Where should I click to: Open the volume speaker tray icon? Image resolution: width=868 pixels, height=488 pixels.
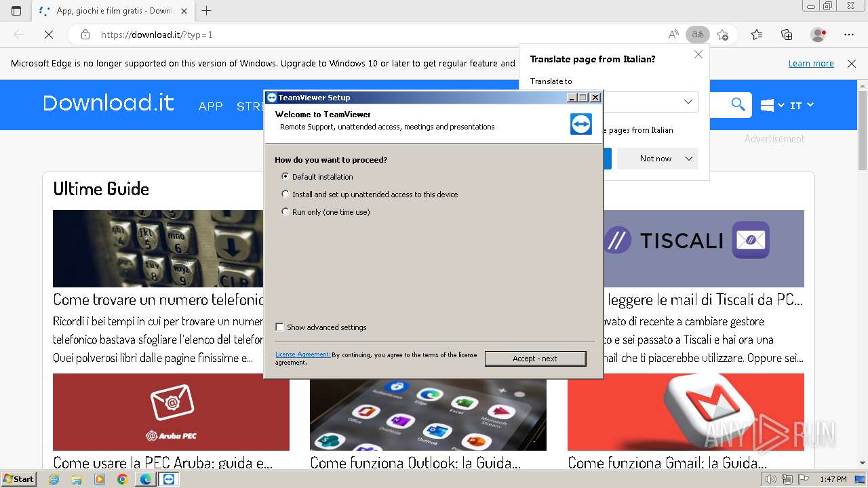772,479
